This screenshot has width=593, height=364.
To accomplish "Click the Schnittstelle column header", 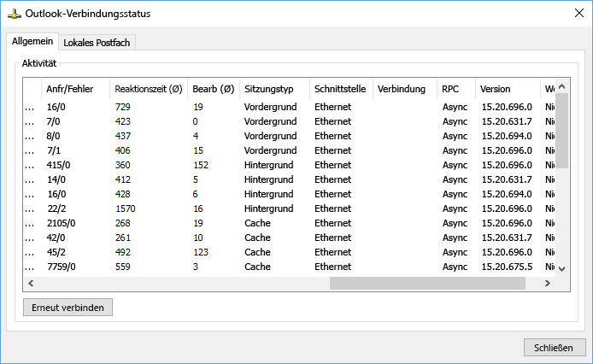I will click(x=341, y=89).
